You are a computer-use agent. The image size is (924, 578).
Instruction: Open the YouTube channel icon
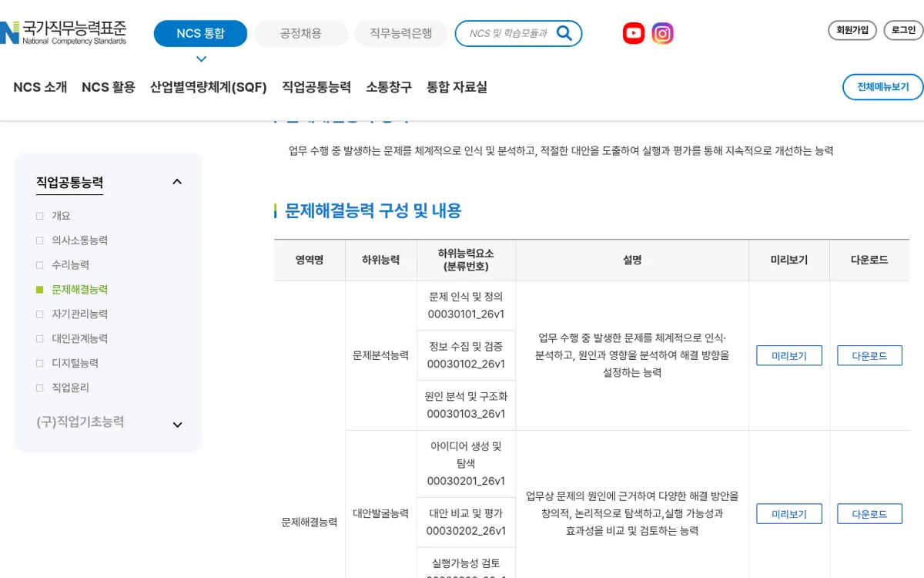pos(634,33)
